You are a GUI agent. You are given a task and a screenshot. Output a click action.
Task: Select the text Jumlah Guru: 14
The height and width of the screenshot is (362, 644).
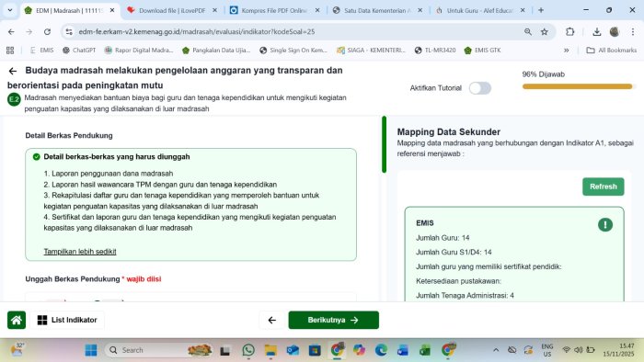443,238
